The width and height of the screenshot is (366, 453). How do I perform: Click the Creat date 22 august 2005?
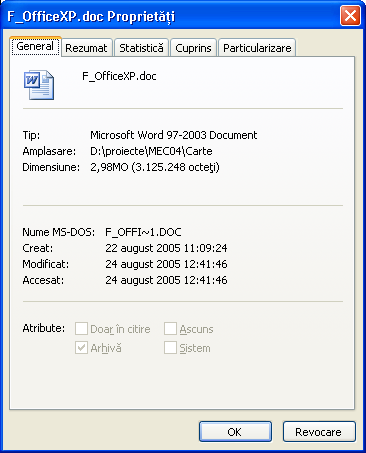pyautogui.click(x=143, y=248)
